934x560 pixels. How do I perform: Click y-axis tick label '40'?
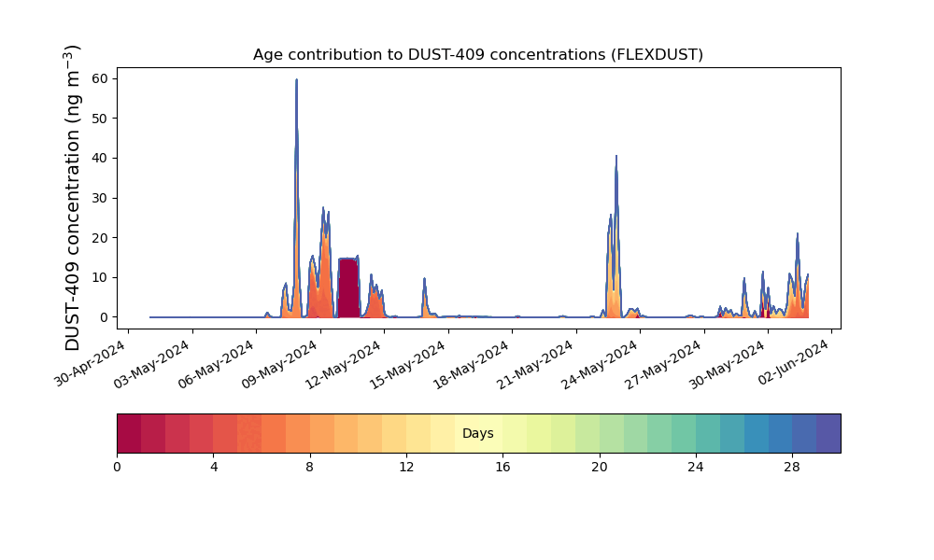click(x=100, y=159)
